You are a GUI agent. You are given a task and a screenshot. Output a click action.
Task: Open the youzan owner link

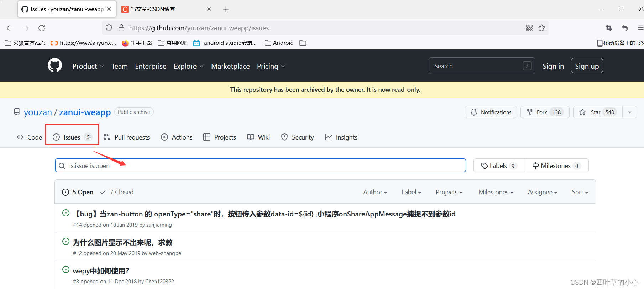pos(38,112)
